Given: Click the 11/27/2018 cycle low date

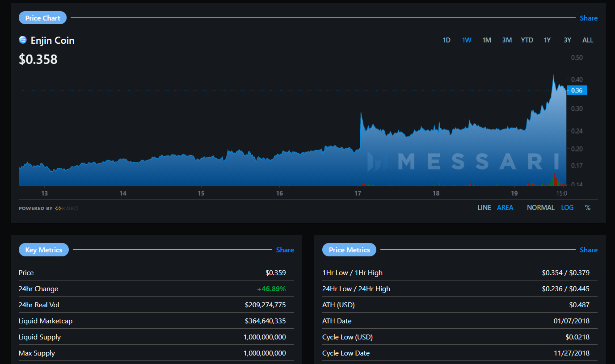Looking at the screenshot, I should click(572, 353).
